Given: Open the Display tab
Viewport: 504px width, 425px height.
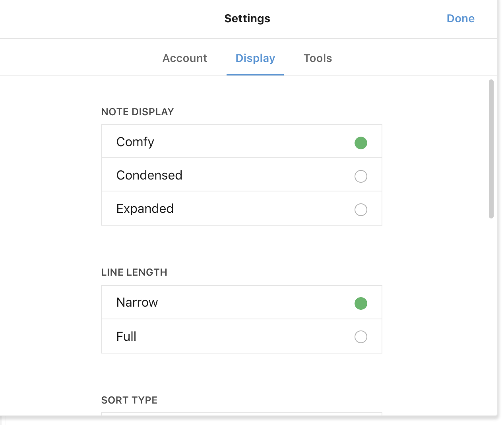Looking at the screenshot, I should [255, 58].
